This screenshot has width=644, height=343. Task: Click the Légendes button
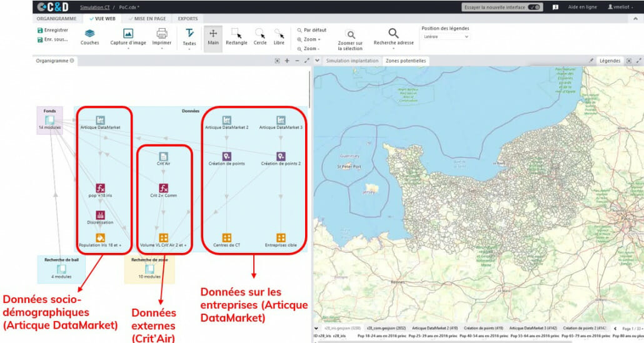pyautogui.click(x=610, y=61)
